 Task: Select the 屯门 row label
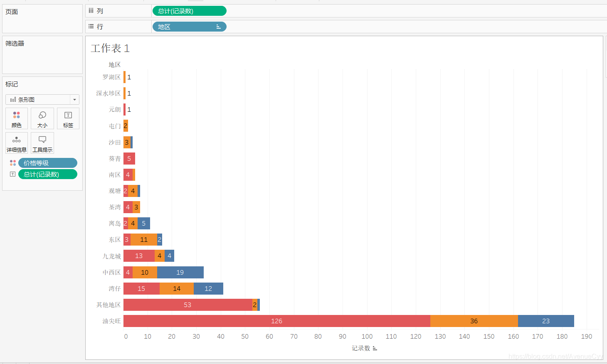[x=115, y=126]
